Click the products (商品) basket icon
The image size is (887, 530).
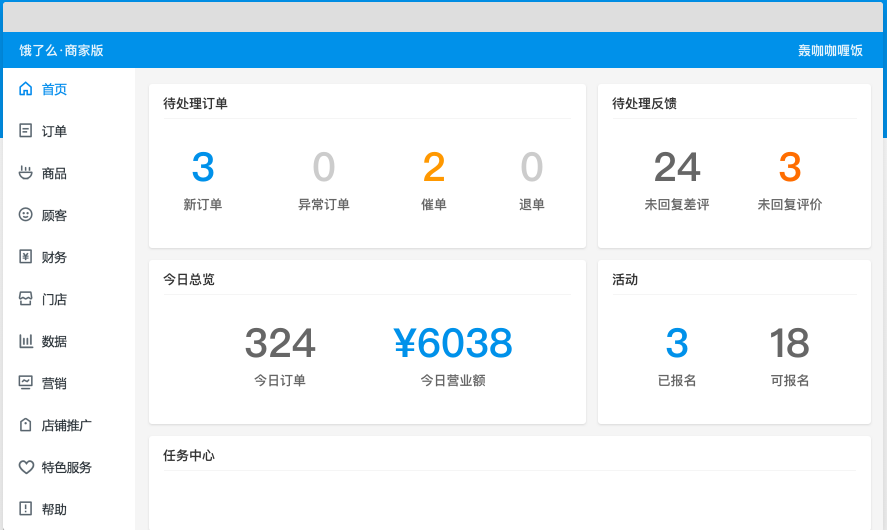pos(26,173)
